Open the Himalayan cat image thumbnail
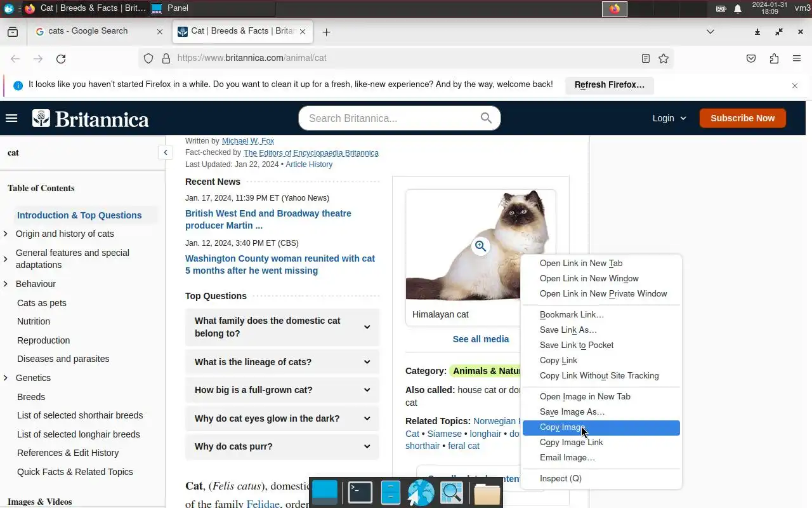The image size is (812, 508). click(x=481, y=245)
